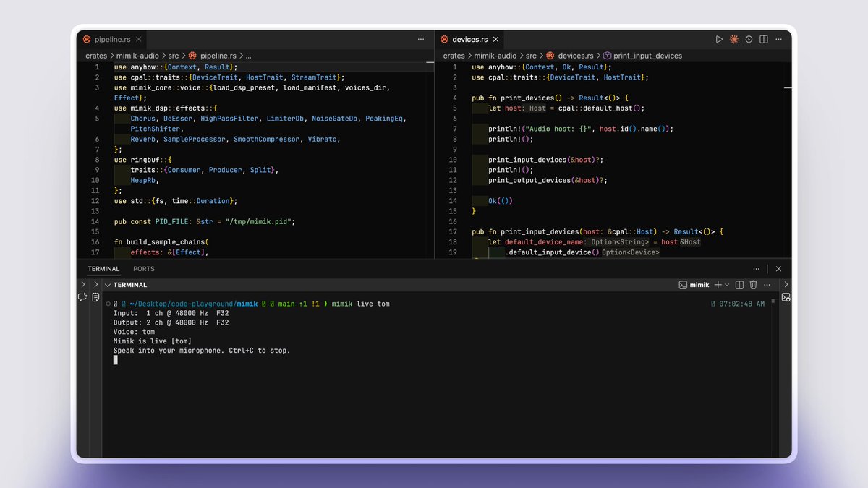Open the new terminal profile dropdown arrow
Image resolution: width=868 pixels, height=488 pixels.
(727, 285)
